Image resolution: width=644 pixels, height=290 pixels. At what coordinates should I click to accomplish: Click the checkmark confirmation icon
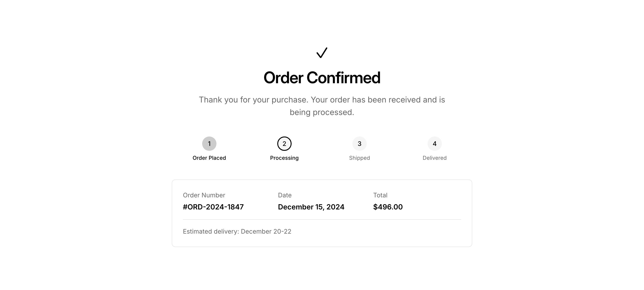[322, 53]
